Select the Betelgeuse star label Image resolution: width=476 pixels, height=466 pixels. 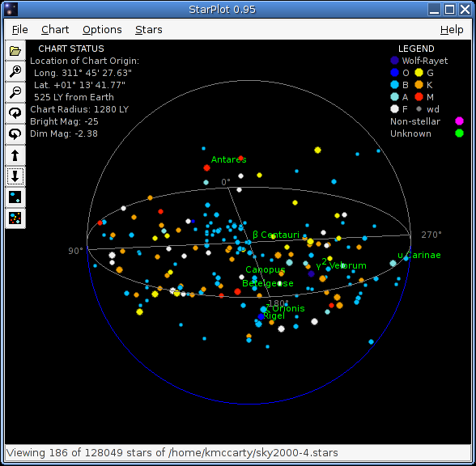[x=268, y=283]
